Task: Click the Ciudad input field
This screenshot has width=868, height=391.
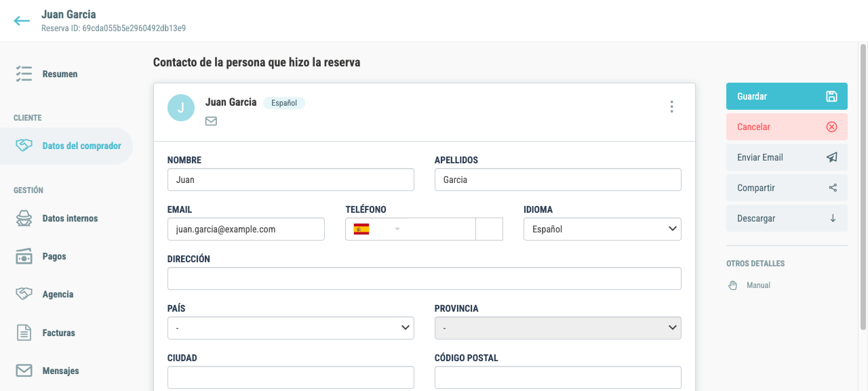Action: point(290,377)
